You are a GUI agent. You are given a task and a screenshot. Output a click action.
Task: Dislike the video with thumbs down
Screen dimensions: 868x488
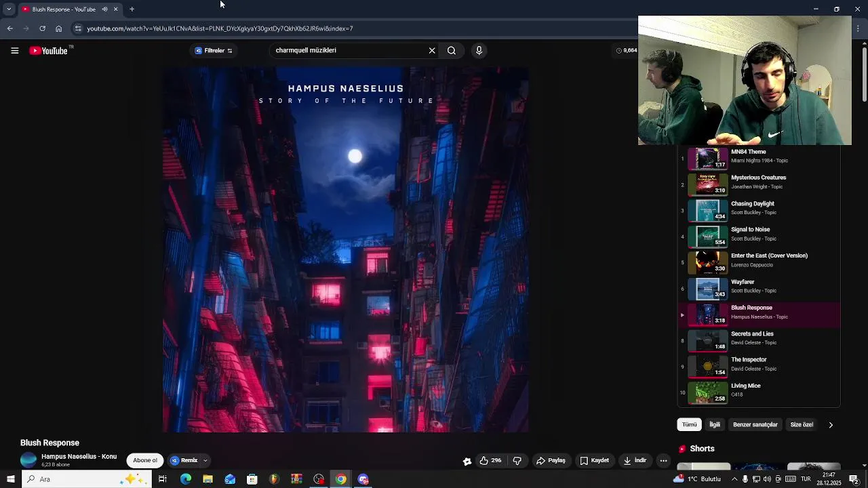[x=517, y=460]
